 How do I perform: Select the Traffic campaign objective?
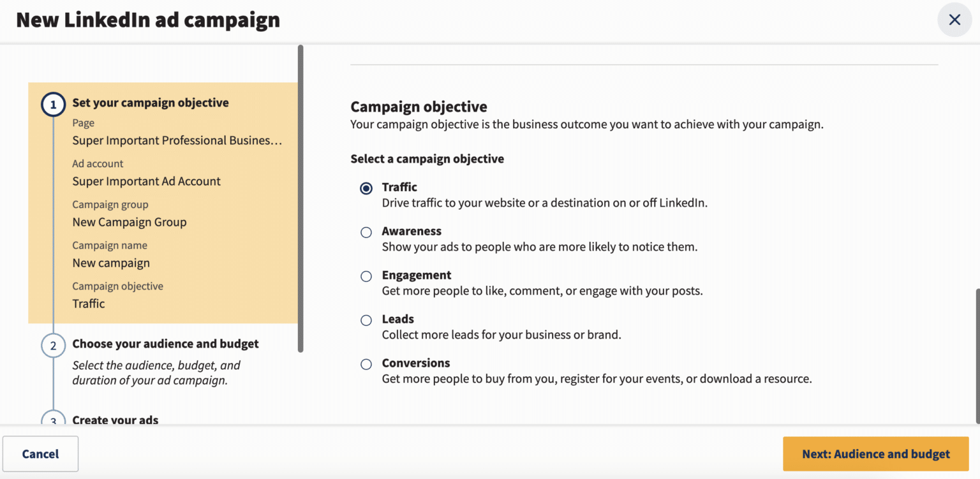(x=366, y=188)
